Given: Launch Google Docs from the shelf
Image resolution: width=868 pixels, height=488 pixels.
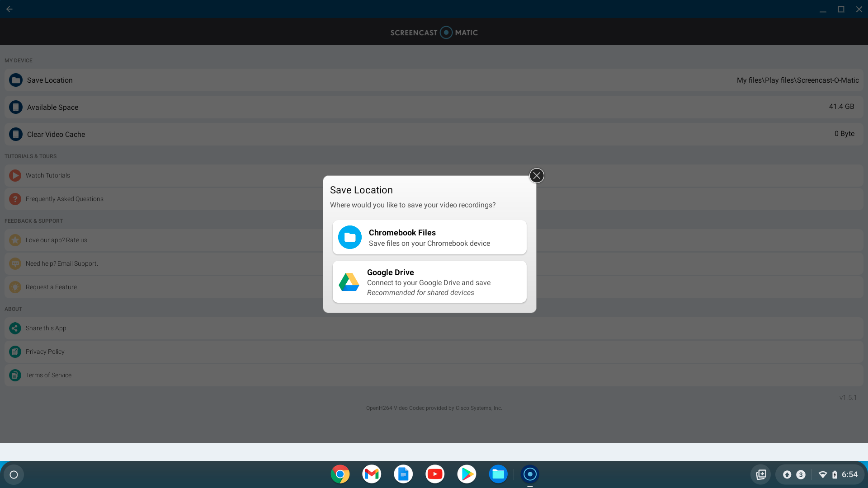Looking at the screenshot, I should [x=403, y=474].
